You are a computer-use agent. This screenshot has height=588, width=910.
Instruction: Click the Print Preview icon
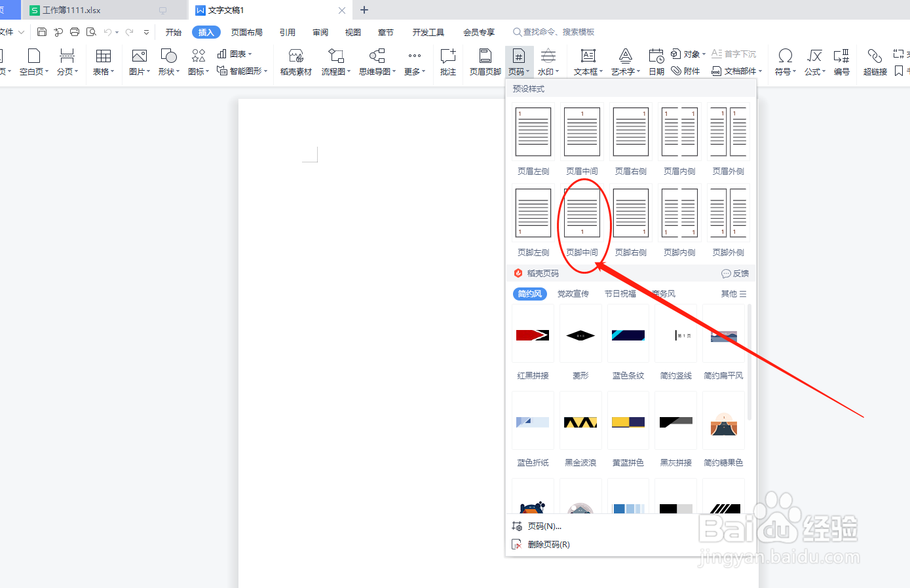pos(91,32)
